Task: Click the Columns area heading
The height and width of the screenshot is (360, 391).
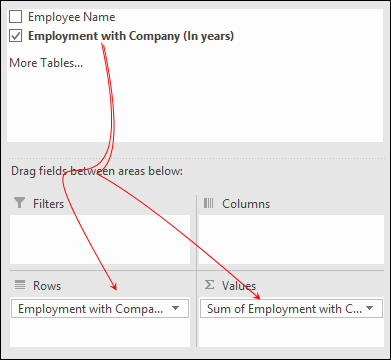Action: coord(246,204)
